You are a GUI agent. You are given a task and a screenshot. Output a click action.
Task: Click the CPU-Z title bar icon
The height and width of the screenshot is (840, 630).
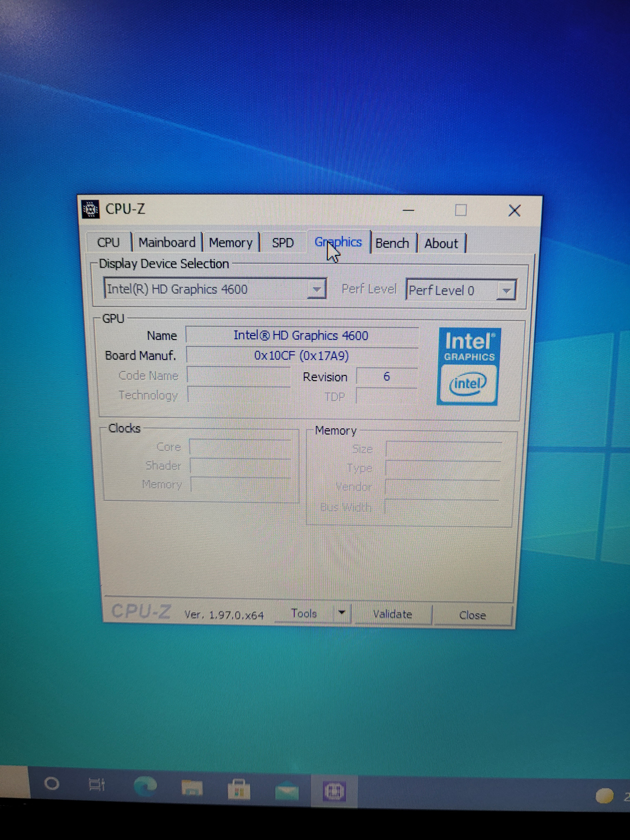click(x=91, y=209)
